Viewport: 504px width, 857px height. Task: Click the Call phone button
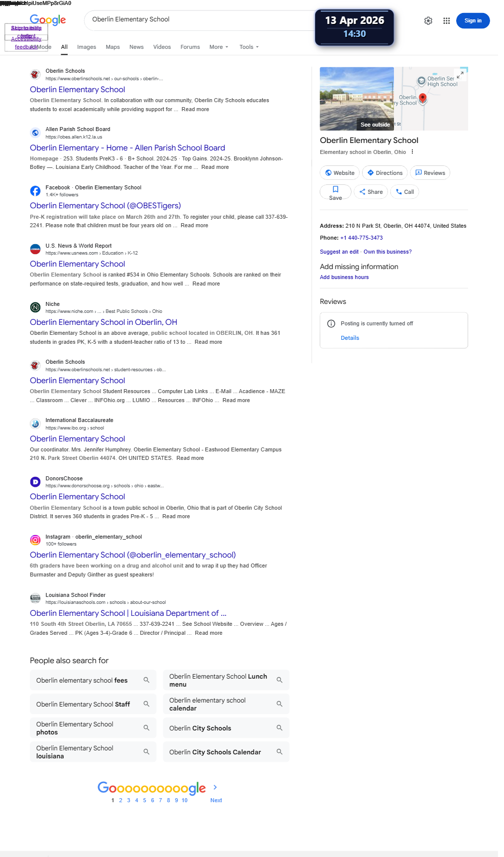(x=405, y=192)
